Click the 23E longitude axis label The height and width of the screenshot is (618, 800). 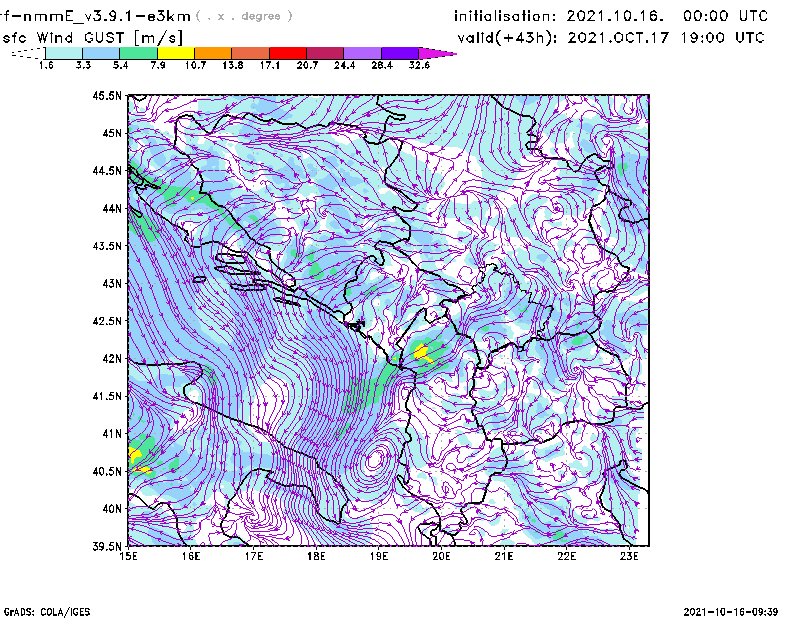click(630, 556)
